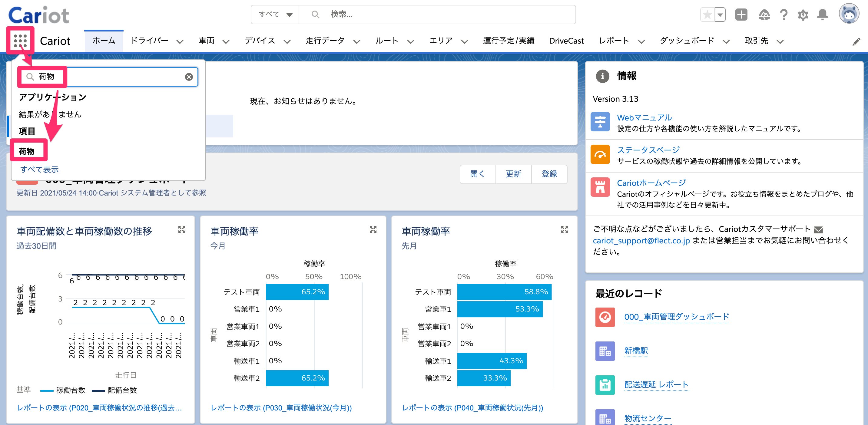Expand the エリア tab menu chevron
Viewport: 868px width, 425px height.
click(465, 41)
